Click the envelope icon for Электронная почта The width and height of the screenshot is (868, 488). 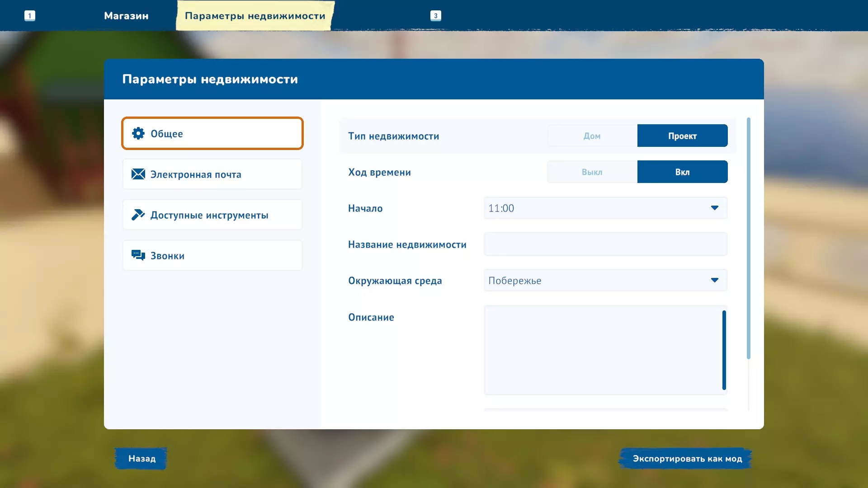click(138, 174)
